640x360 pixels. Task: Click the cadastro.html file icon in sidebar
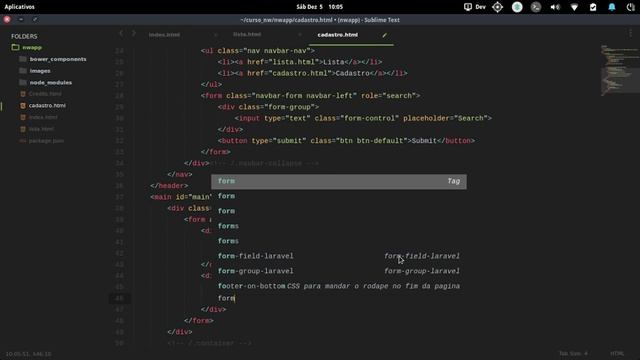(x=23, y=105)
